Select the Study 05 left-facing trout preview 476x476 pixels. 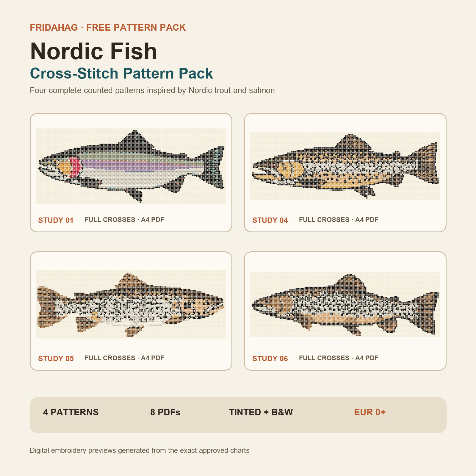click(x=131, y=304)
